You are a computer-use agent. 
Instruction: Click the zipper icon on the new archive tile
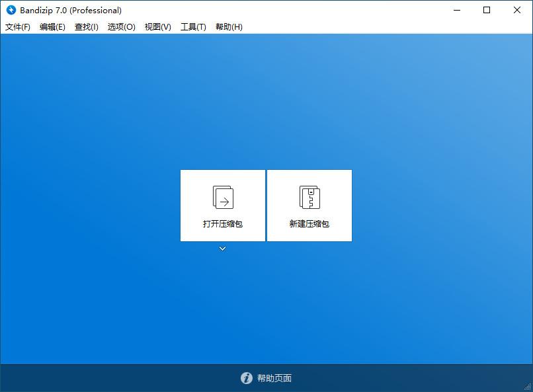[309, 196]
